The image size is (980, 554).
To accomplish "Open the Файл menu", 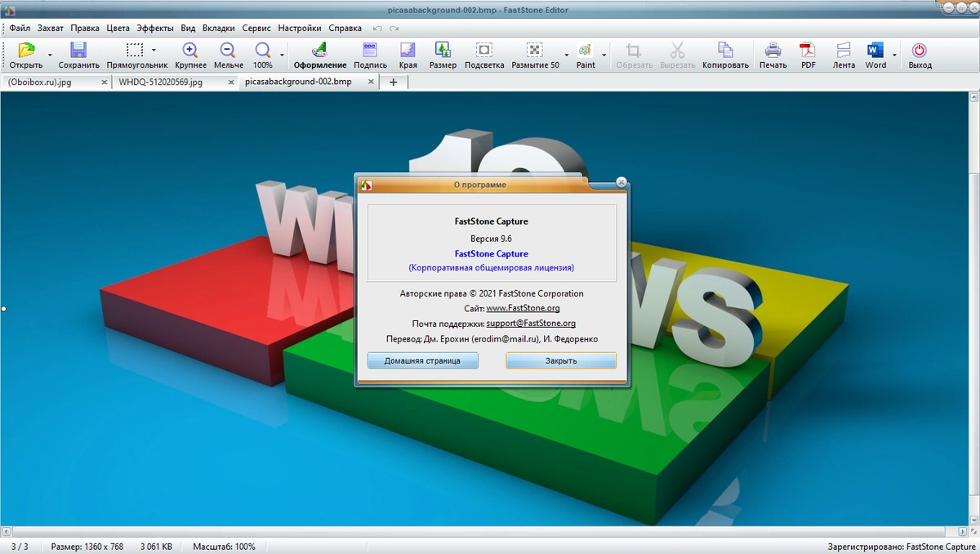I will [x=20, y=28].
